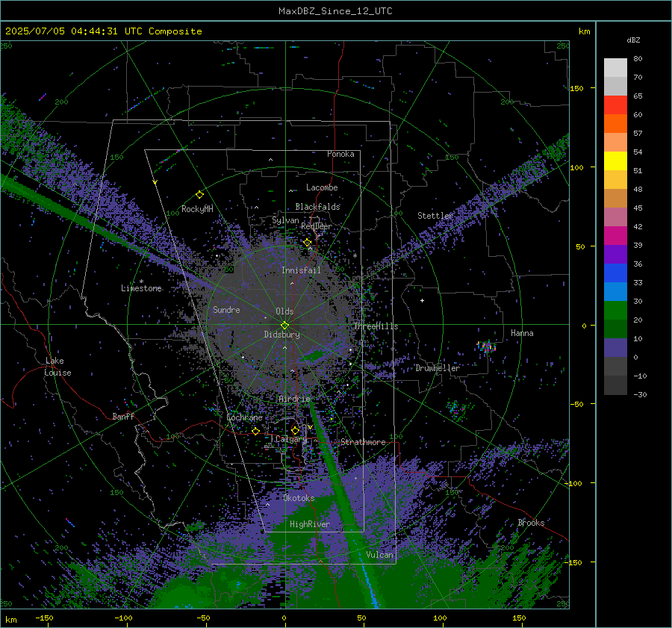Screen dimensions: 672x628
Task: Click the Vulcan city label
Action: click(x=379, y=555)
